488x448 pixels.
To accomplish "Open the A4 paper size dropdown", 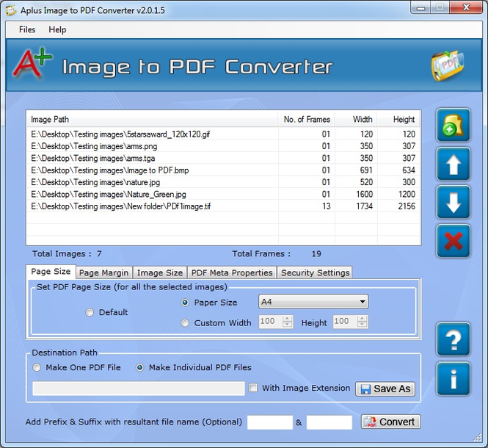I will coord(313,302).
